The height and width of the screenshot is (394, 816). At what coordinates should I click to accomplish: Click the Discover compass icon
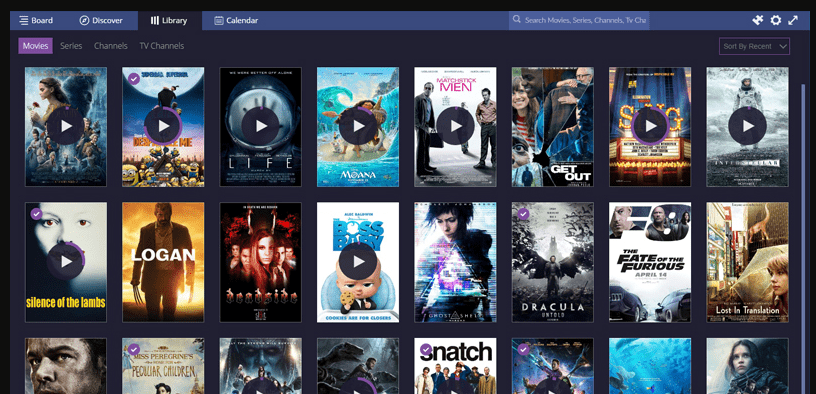84,20
